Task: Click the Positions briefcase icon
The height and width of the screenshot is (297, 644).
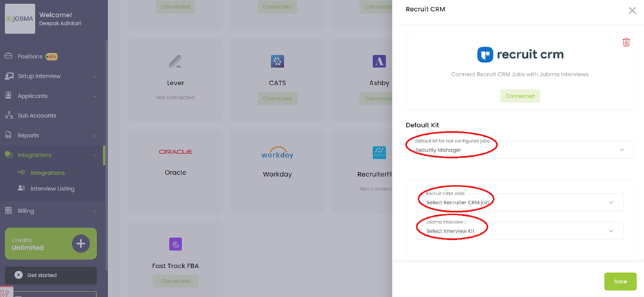Action: pyautogui.click(x=8, y=56)
